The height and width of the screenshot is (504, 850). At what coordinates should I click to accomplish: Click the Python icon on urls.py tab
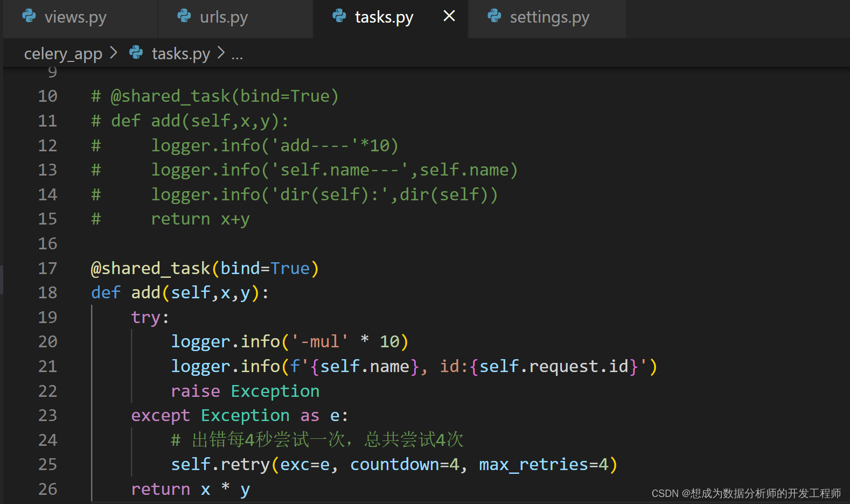tap(184, 16)
